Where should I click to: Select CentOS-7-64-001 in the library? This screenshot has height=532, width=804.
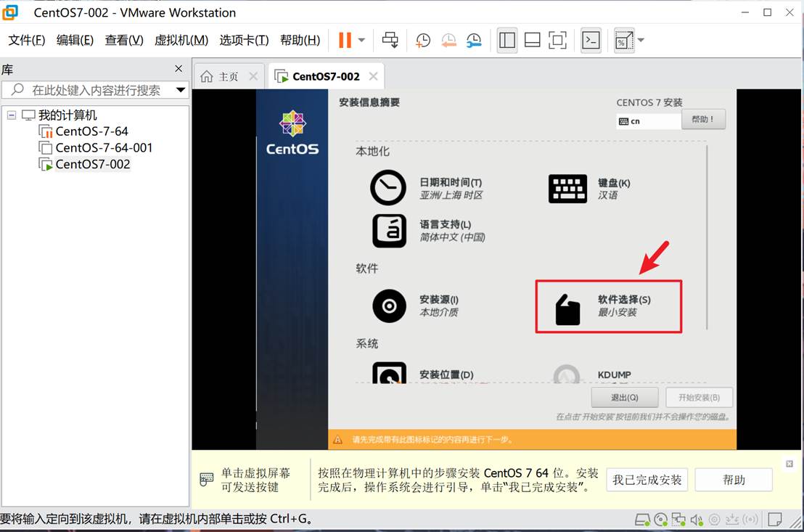[x=104, y=148]
